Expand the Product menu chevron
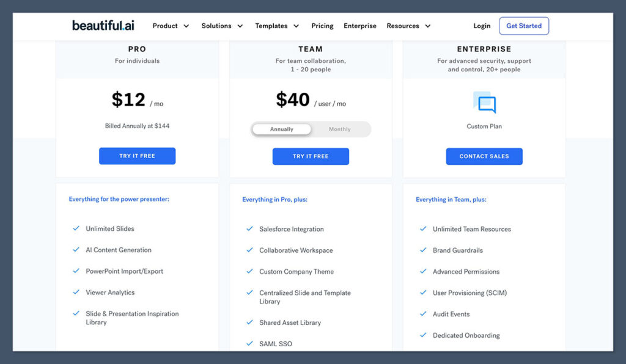 point(186,26)
